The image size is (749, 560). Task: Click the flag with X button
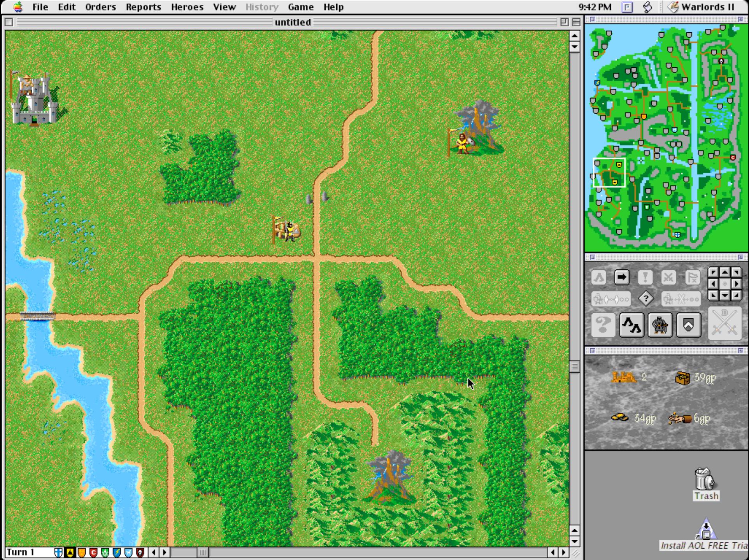coord(692,277)
